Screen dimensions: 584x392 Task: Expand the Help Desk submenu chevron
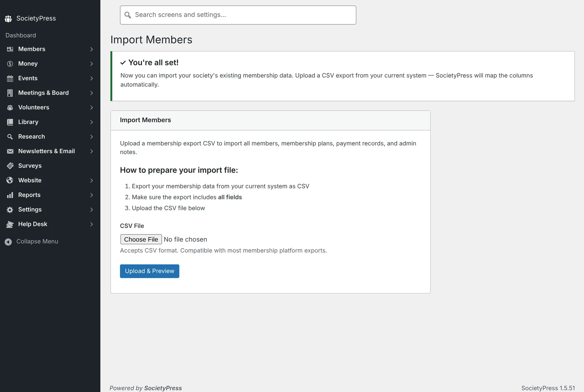tap(92, 224)
